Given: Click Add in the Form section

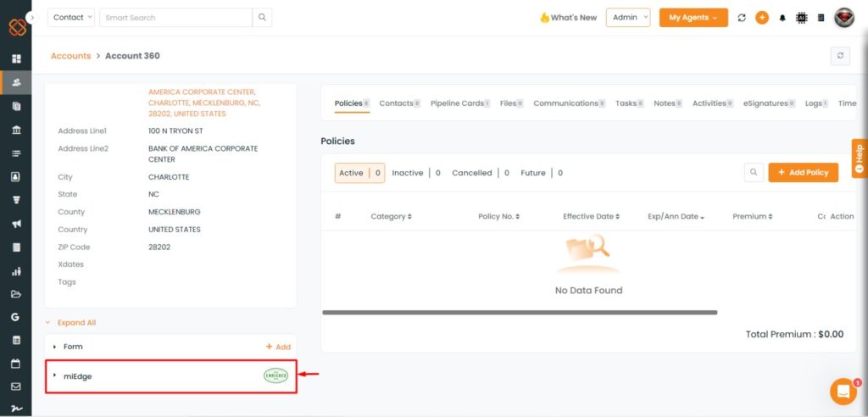Looking at the screenshot, I should point(278,347).
